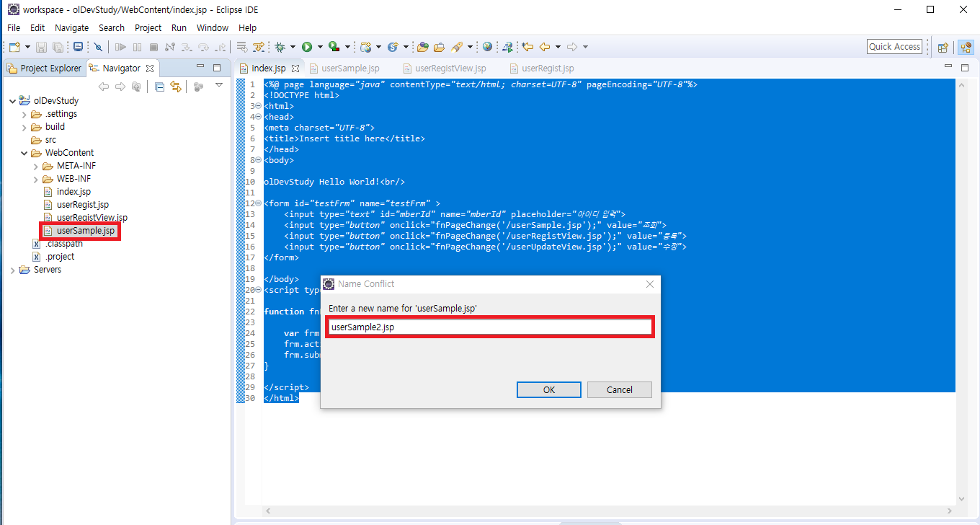
Task: Click the Terminate debug icon
Action: click(153, 47)
